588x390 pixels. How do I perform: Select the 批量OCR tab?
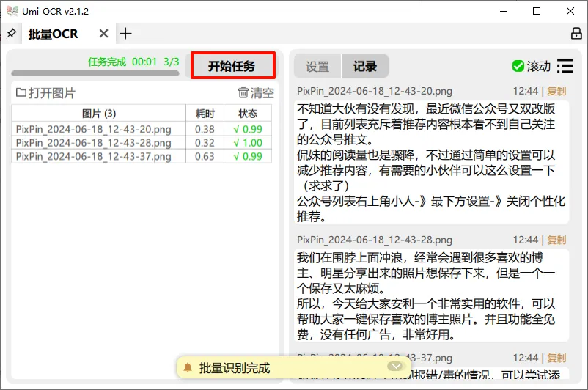(x=53, y=34)
